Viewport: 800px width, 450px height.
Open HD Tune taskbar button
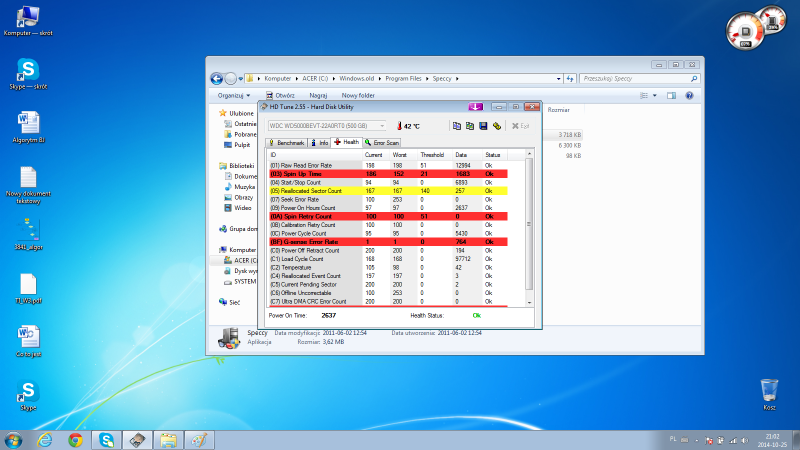137,440
